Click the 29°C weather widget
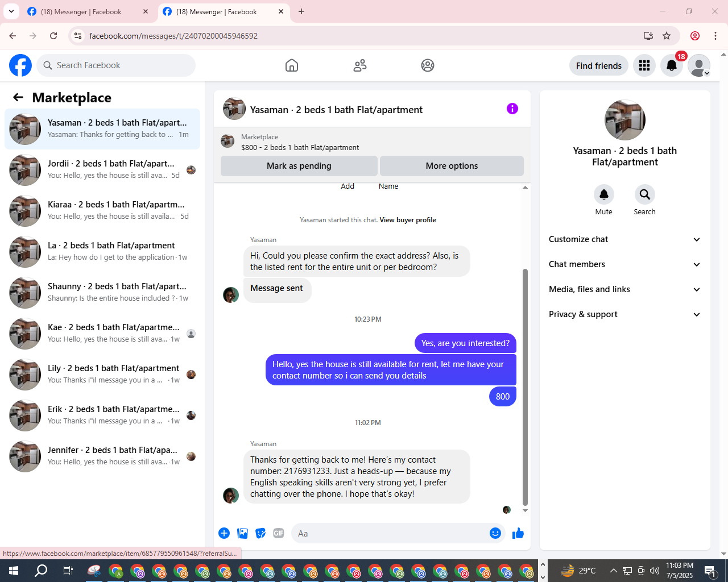This screenshot has height=582, width=728. (x=578, y=571)
